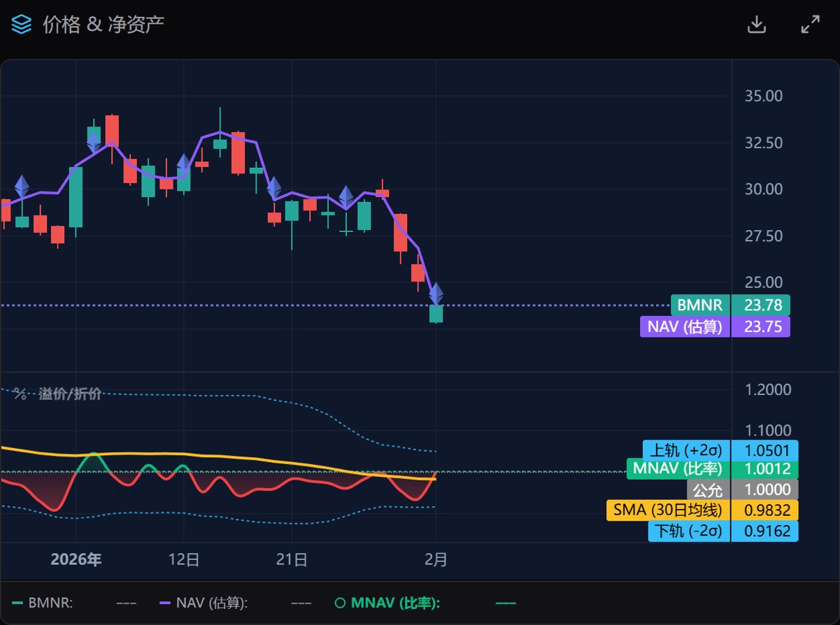
Task: Click the 公允 1.0000 tag
Action: (x=743, y=489)
